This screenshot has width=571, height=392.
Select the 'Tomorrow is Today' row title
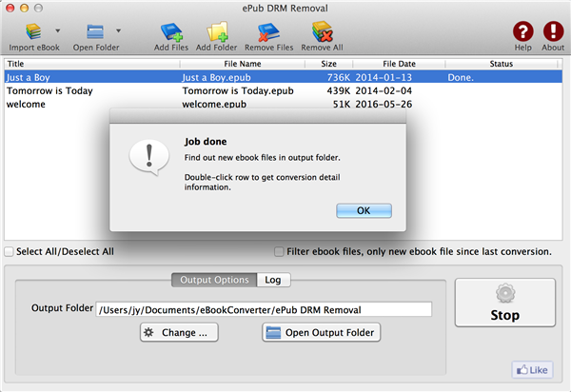[49, 90]
